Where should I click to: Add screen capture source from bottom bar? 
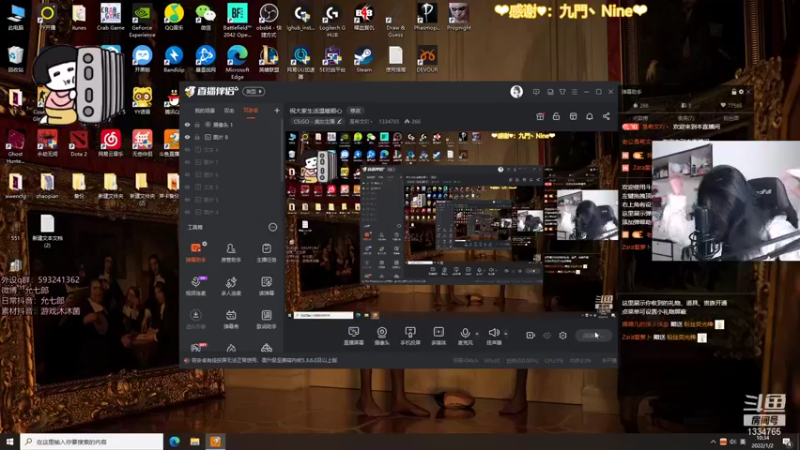pos(353,336)
